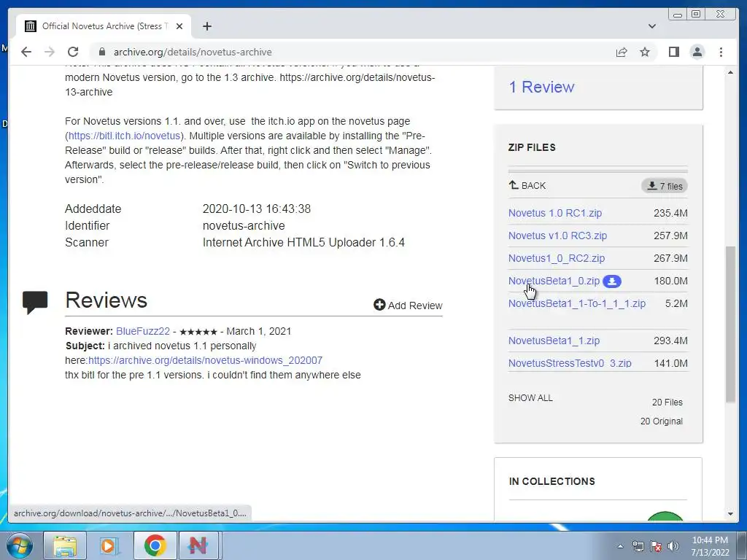Click the Show Desktop strip on taskbar

point(742,545)
